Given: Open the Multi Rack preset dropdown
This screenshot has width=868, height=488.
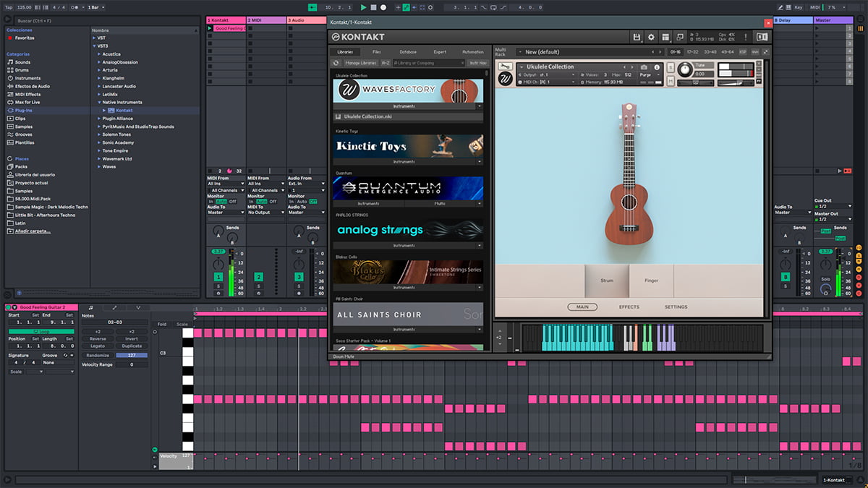Looking at the screenshot, I should 590,52.
